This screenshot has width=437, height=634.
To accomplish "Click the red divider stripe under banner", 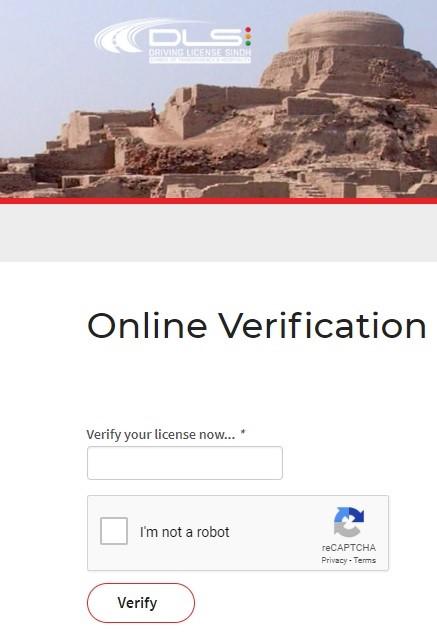I will [x=218, y=201].
